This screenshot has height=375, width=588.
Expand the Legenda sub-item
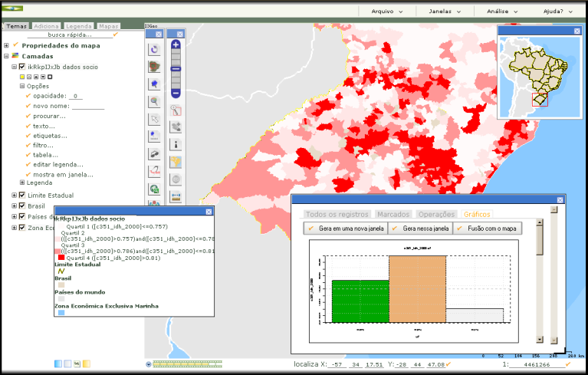[x=22, y=183]
